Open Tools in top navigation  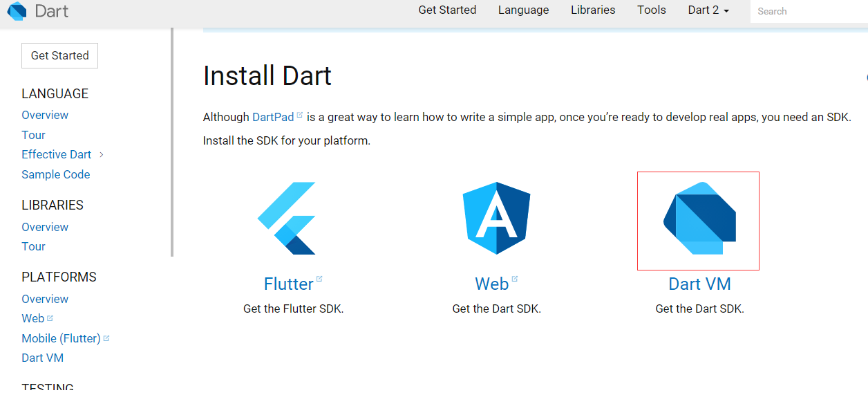[652, 10]
